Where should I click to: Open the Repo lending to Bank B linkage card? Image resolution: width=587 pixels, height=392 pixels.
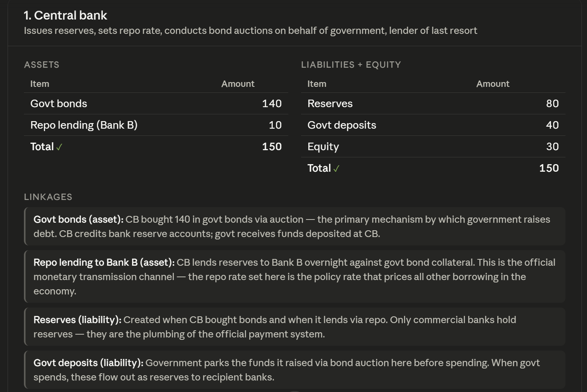(x=295, y=276)
